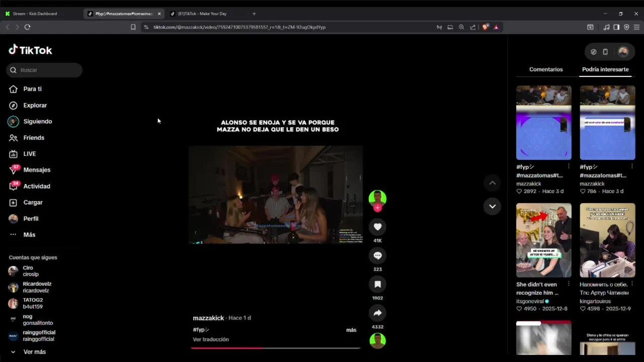Open get-app phone icon
The width and height of the screenshot is (644, 362).
point(605,52)
